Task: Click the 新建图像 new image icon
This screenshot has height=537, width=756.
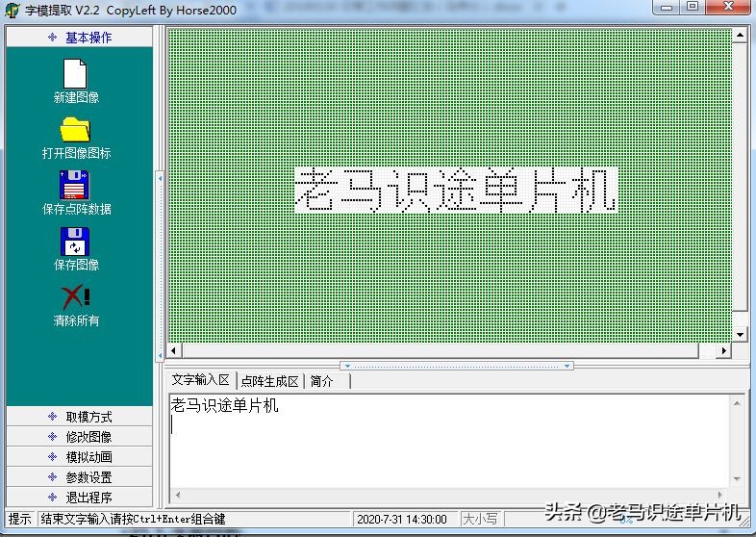Action: tap(75, 74)
